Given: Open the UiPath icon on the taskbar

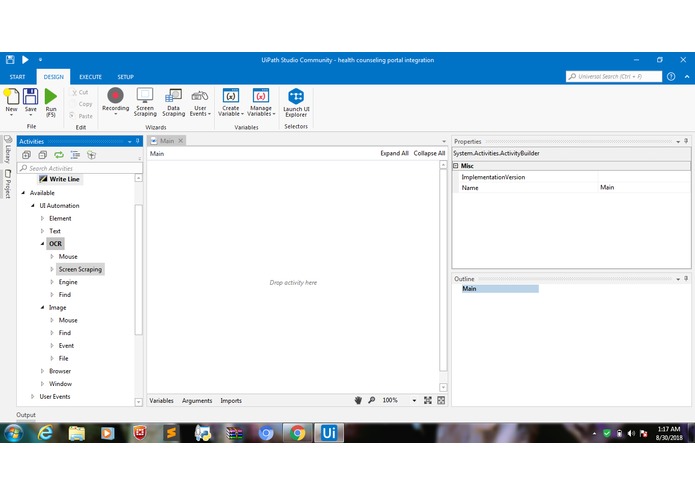Looking at the screenshot, I should coord(329,432).
